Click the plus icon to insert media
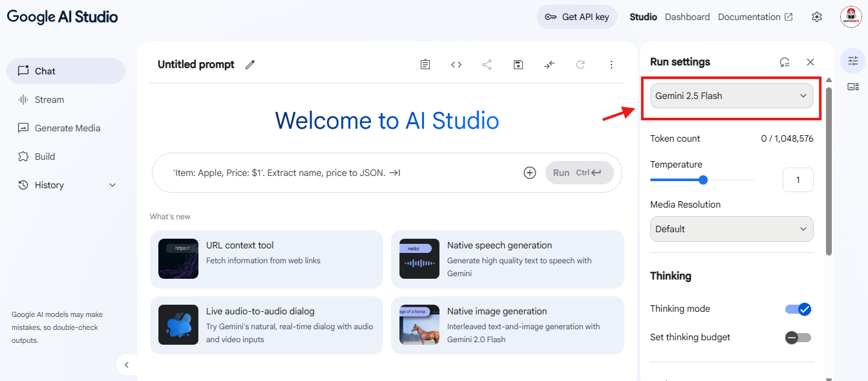This screenshot has width=868, height=381. (x=530, y=173)
